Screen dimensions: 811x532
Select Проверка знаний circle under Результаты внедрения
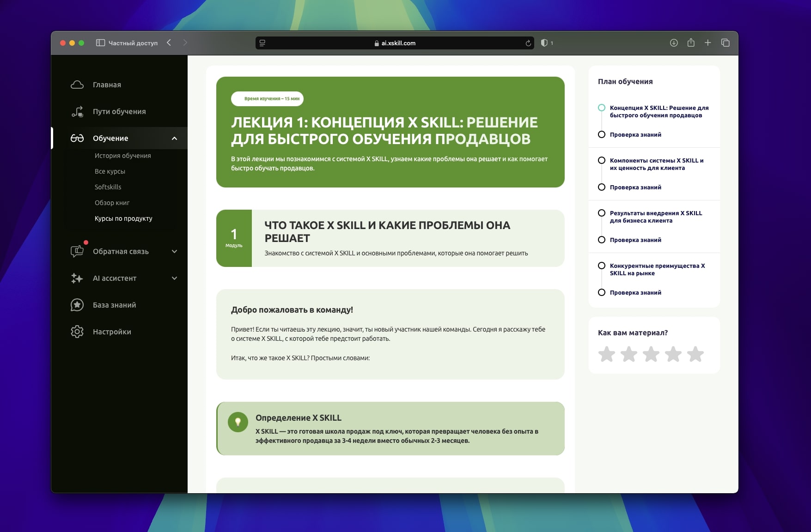coord(602,240)
